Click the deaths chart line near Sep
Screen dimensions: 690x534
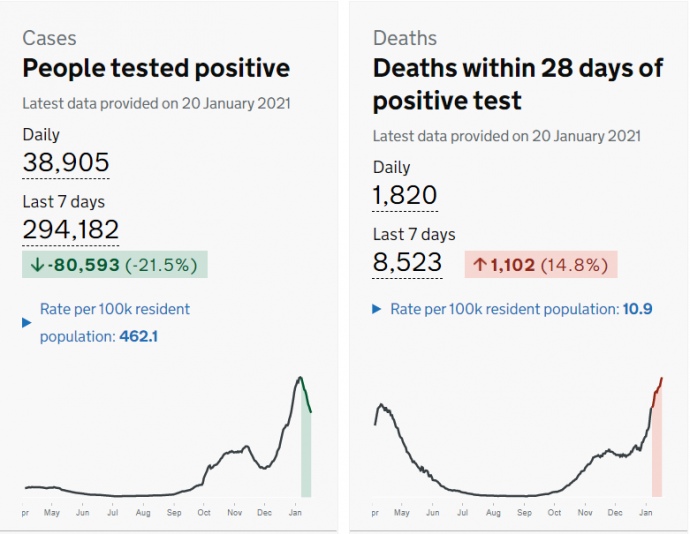tap(525, 495)
